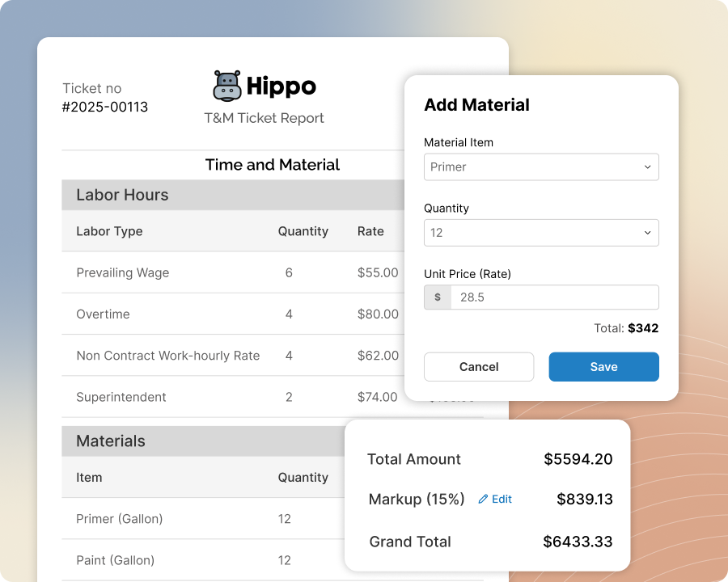Click the Item column header
728x582 pixels.
(89, 478)
